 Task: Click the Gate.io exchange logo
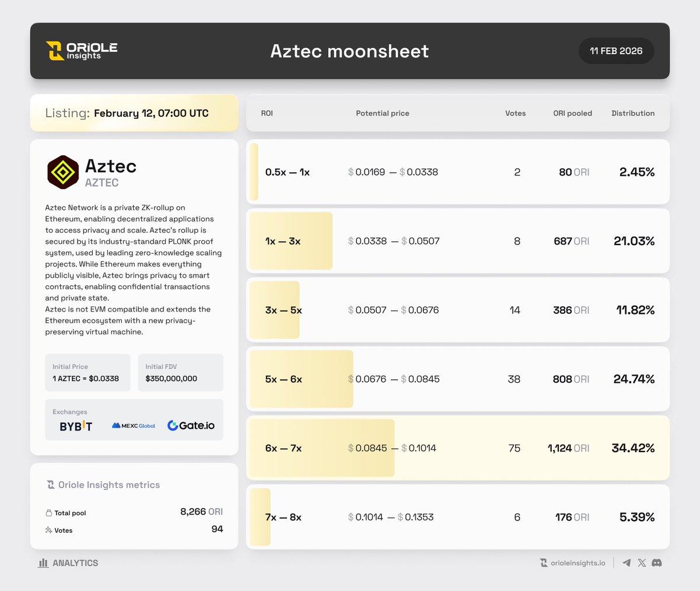point(191,425)
